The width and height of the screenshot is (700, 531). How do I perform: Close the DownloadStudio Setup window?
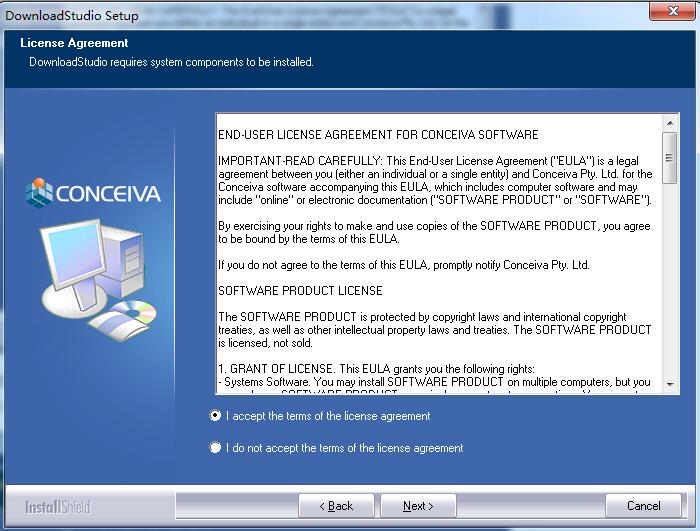[673, 11]
